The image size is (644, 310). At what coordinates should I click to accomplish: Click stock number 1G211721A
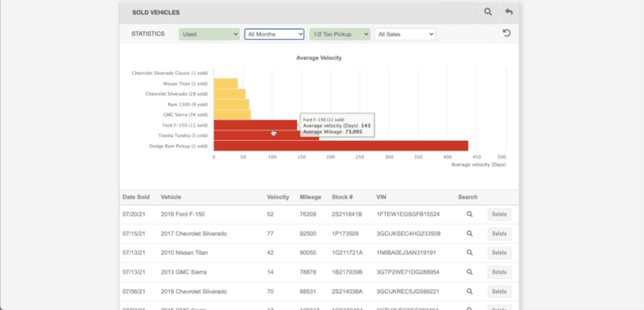pos(347,253)
